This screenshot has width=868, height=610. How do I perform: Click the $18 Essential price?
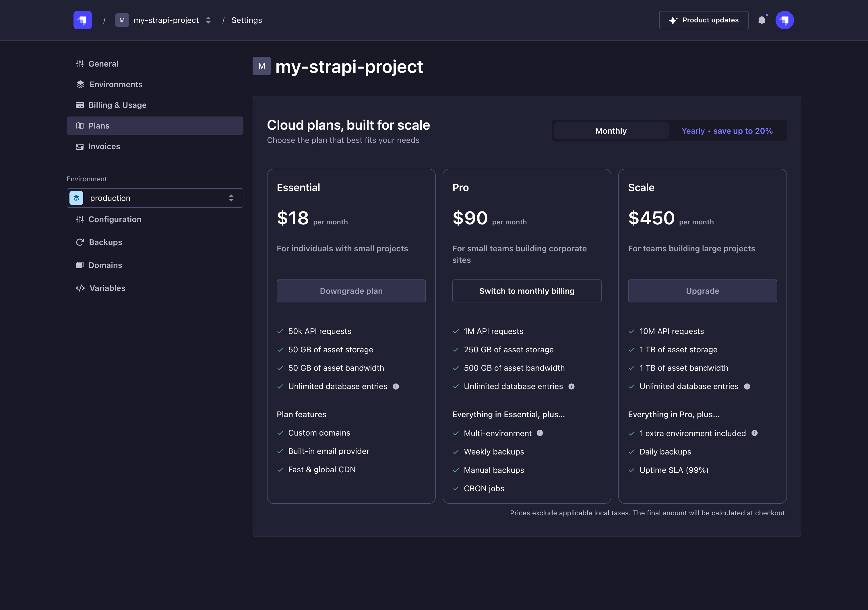click(x=293, y=218)
